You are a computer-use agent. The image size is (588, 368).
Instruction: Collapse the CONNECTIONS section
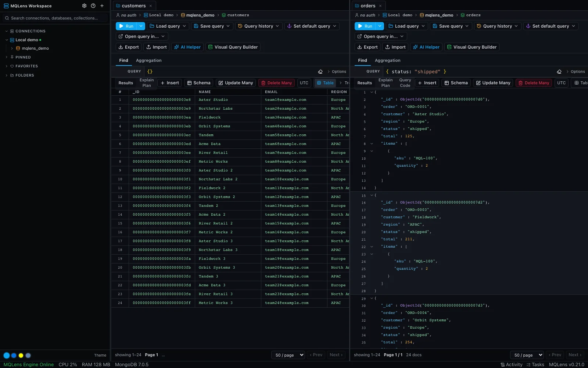(7, 31)
